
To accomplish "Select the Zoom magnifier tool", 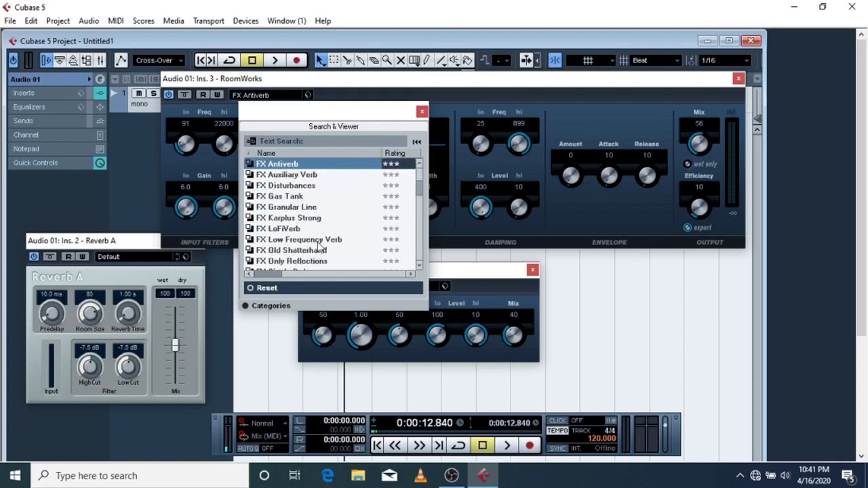I will [x=387, y=60].
